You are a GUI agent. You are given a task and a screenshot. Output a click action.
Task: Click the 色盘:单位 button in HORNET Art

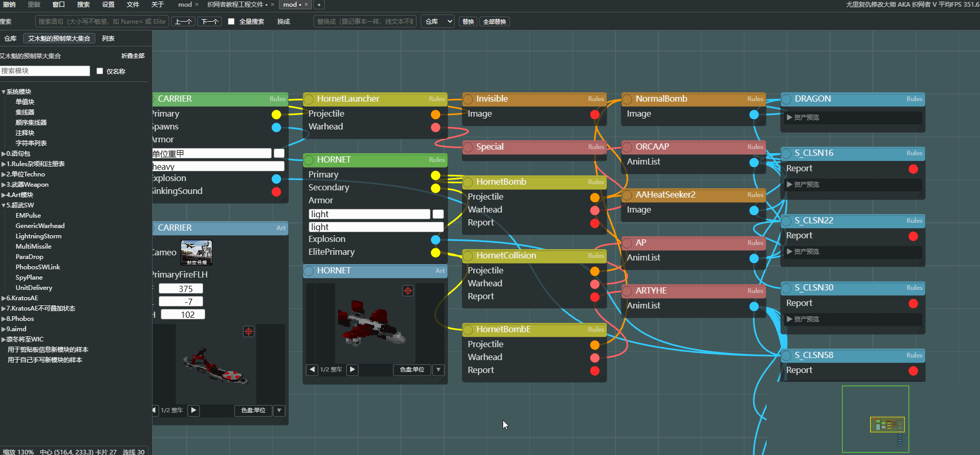[412, 369]
